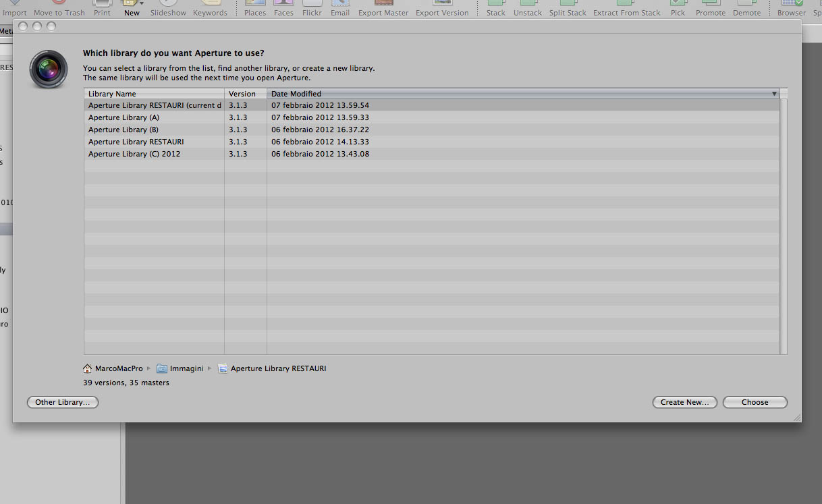Image resolution: width=822 pixels, height=504 pixels.
Task: Click the dialog's resize grip corner
Action: pos(796,418)
